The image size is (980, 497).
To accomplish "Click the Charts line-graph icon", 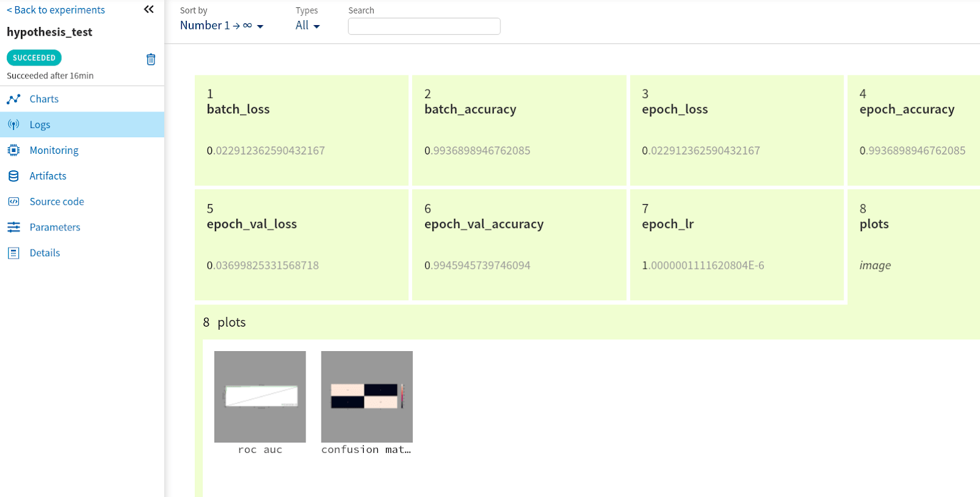I will point(13,99).
